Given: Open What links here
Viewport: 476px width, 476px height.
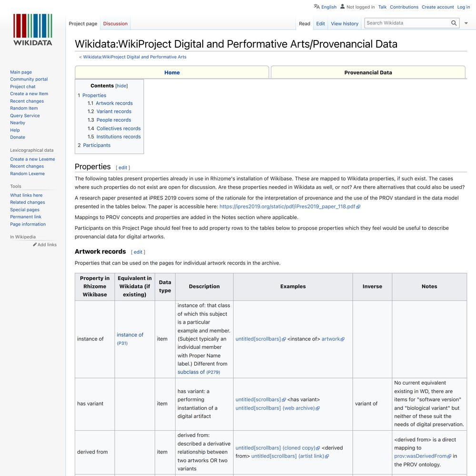Looking at the screenshot, I should 26,195.
